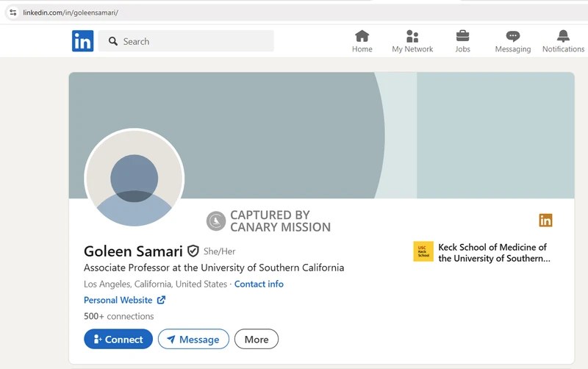Open Keck School of Medicine link

(494, 253)
